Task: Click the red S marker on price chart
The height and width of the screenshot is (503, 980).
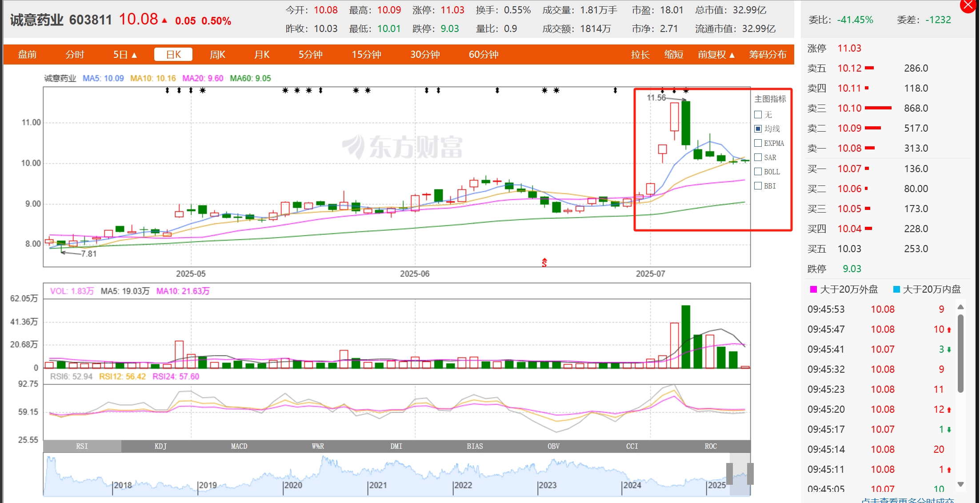Action: click(x=544, y=262)
